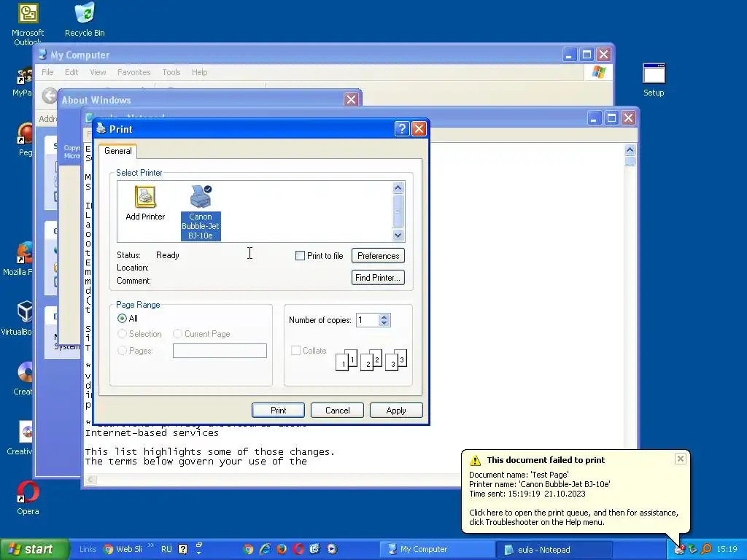The width and height of the screenshot is (747, 560).
Task: Increase the number of copies with up arrow
Action: (384, 317)
